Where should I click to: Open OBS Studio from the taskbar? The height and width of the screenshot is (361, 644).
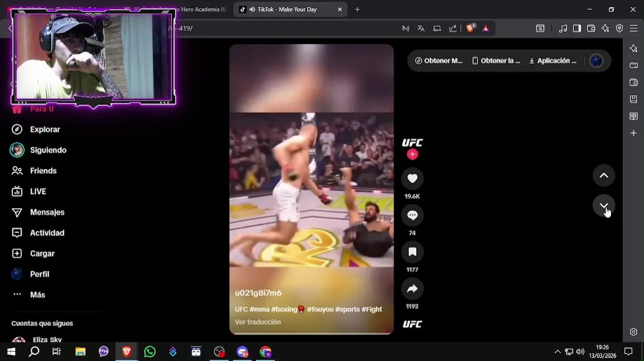click(219, 351)
